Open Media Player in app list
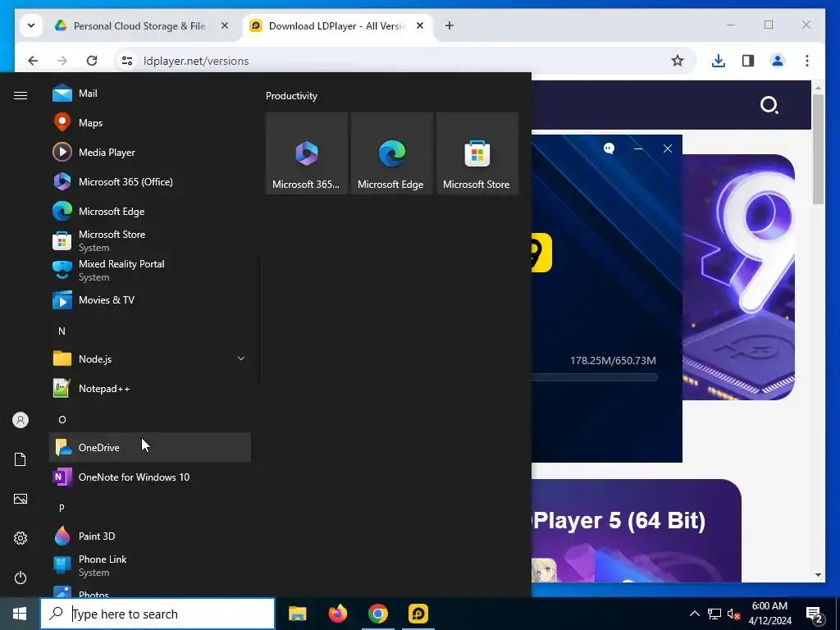The image size is (840, 630). coord(150,152)
